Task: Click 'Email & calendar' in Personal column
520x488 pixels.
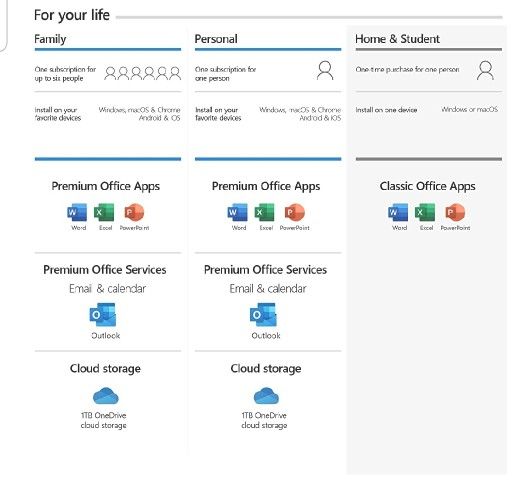Action: 268,288
